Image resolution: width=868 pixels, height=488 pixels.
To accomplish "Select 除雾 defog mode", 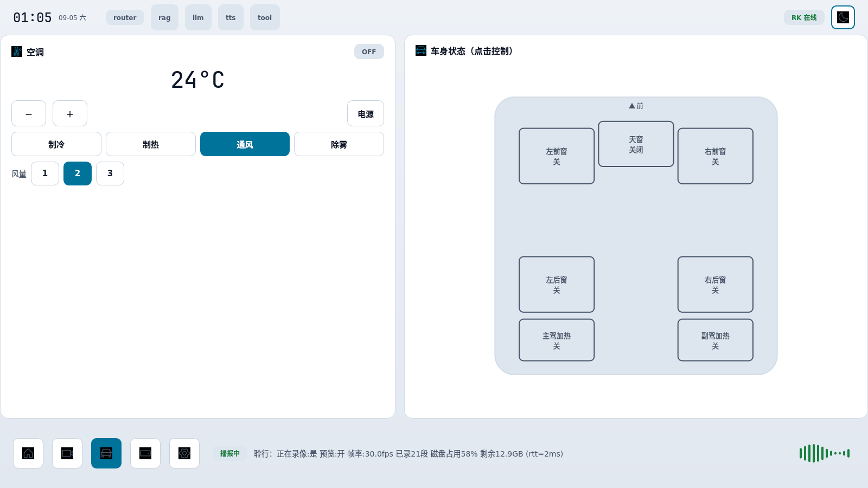I will pos(339,144).
